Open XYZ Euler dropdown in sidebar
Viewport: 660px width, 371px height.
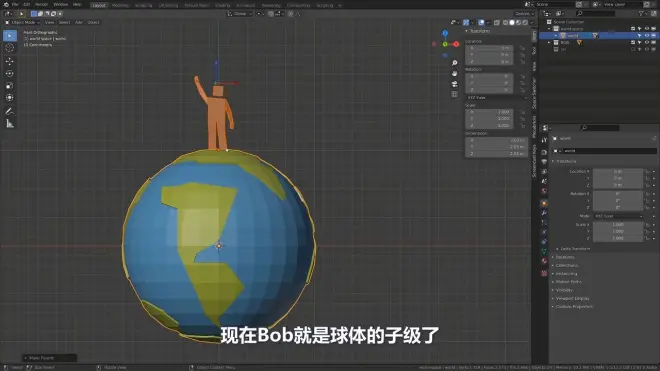pyautogui.click(x=496, y=98)
